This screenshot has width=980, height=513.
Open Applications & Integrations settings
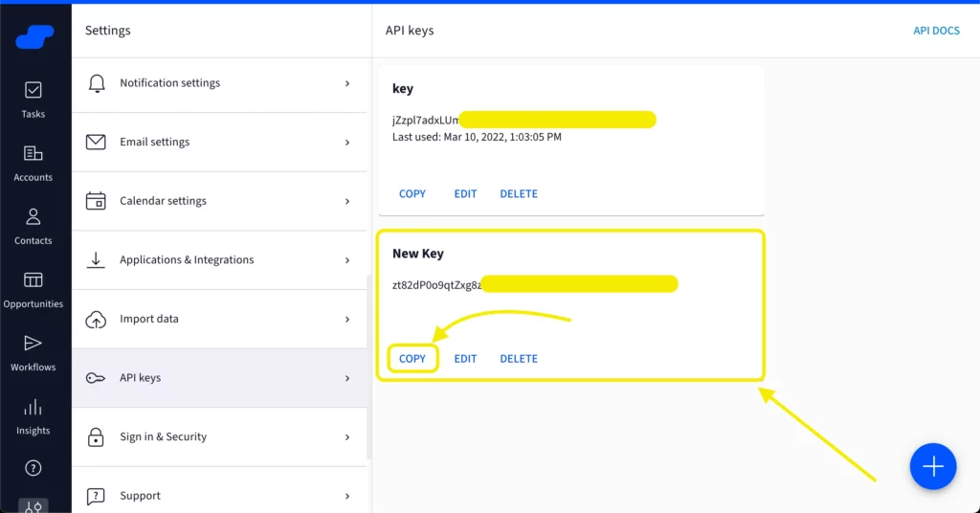187,260
